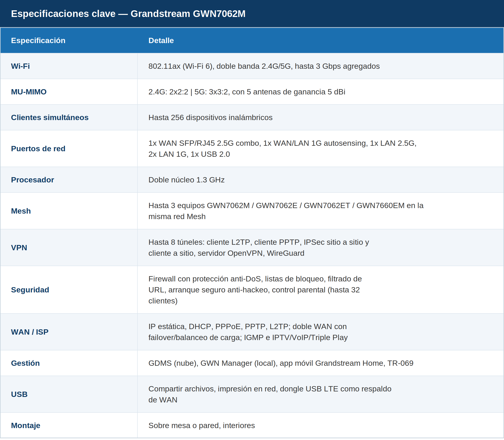Click the title 'Especificaciones clave — Grandstream GWN7062M'

(128, 14)
